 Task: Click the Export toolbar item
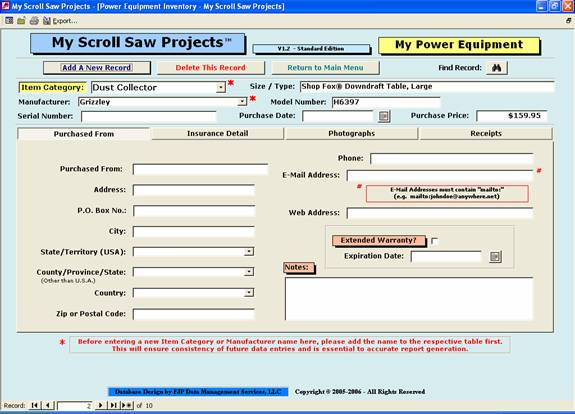61,21
